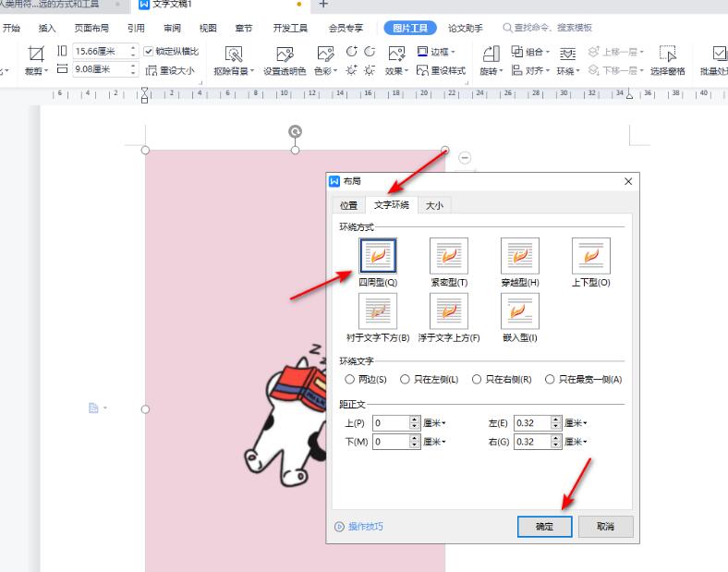Screen dimensions: 728x572
Task: Open a new document tab with plus
Action: click(323, 5)
